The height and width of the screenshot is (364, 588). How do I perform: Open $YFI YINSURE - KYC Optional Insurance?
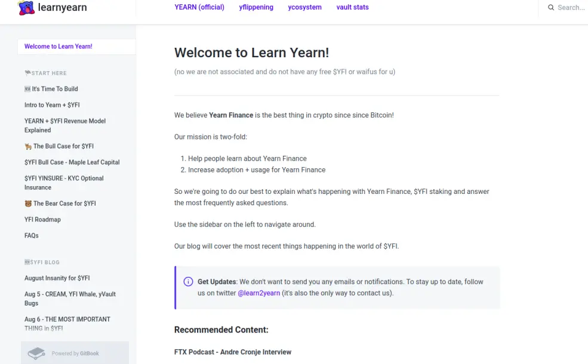[x=64, y=183]
